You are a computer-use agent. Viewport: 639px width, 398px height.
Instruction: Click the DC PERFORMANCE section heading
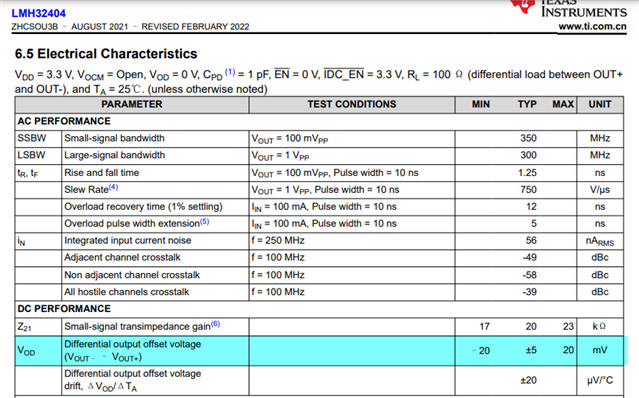[x=64, y=309]
